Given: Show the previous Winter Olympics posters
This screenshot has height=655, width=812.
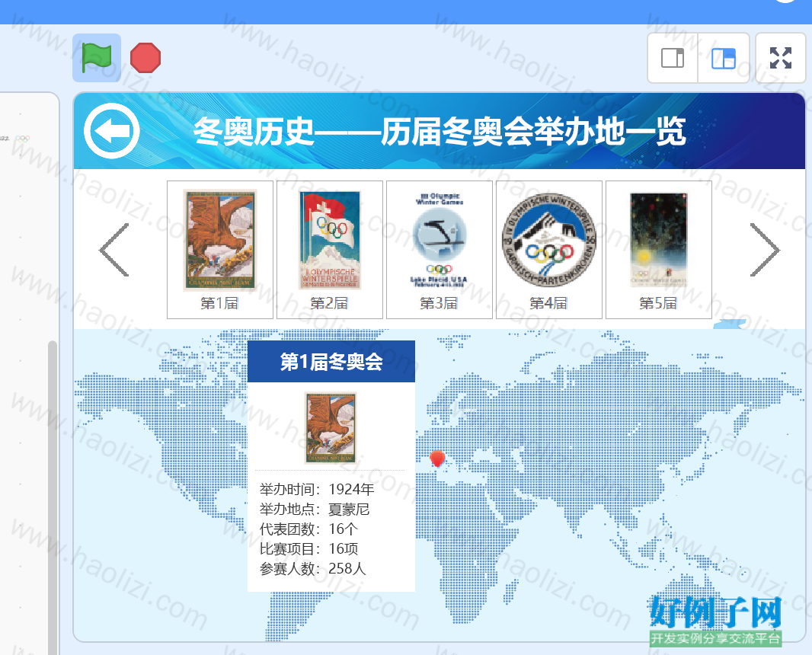Looking at the screenshot, I should [x=114, y=250].
